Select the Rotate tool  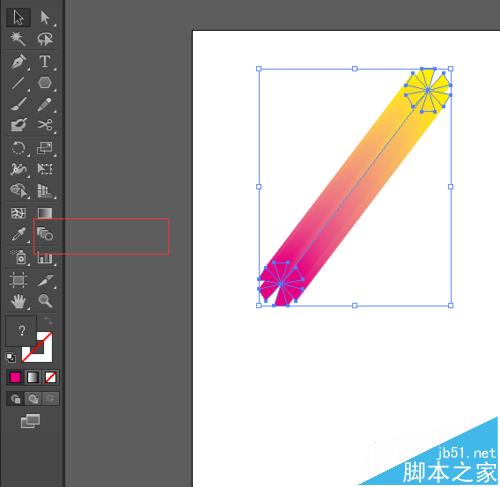[18, 148]
